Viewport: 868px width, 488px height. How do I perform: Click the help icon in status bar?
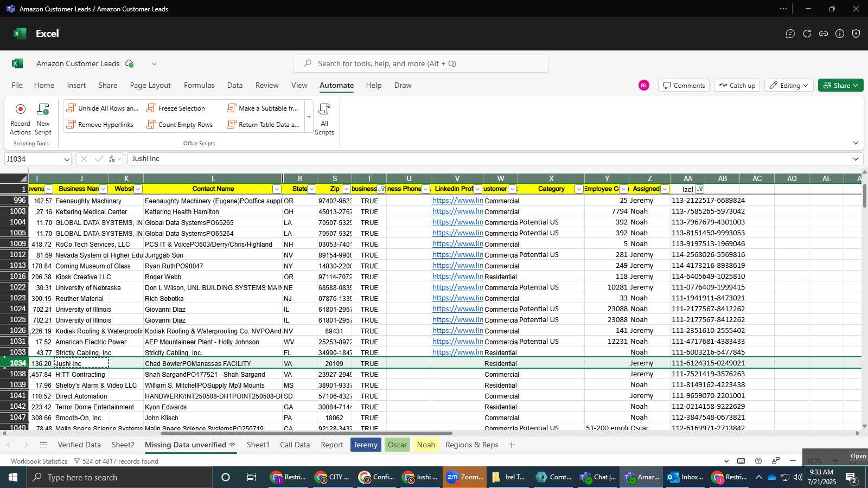(x=758, y=461)
